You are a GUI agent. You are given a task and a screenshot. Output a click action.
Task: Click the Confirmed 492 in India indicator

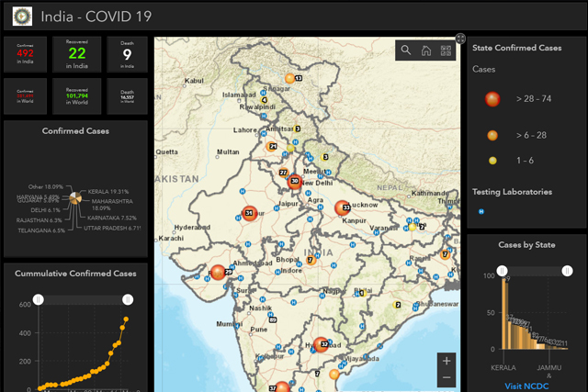click(25, 54)
